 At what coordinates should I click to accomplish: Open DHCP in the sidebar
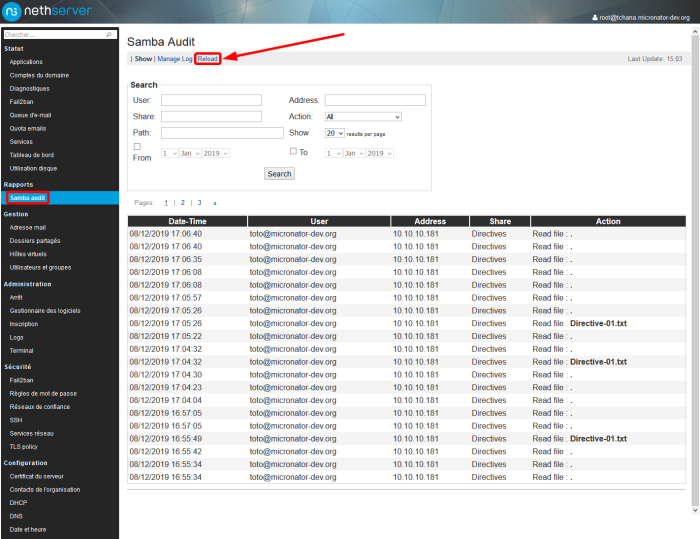pyautogui.click(x=18, y=502)
